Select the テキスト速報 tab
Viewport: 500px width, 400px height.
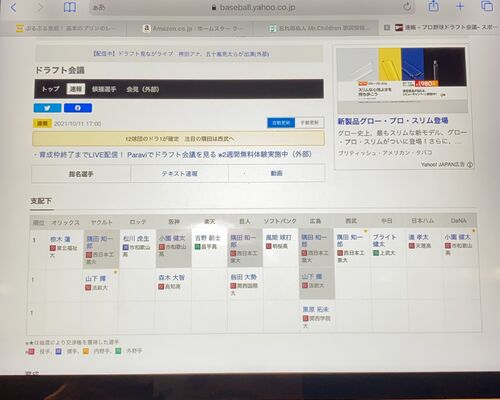tap(180, 174)
